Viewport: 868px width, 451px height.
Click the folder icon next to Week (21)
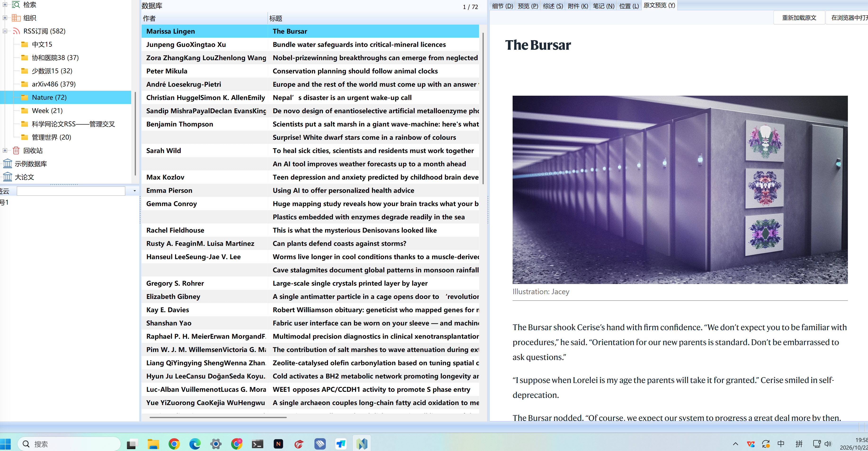point(25,111)
